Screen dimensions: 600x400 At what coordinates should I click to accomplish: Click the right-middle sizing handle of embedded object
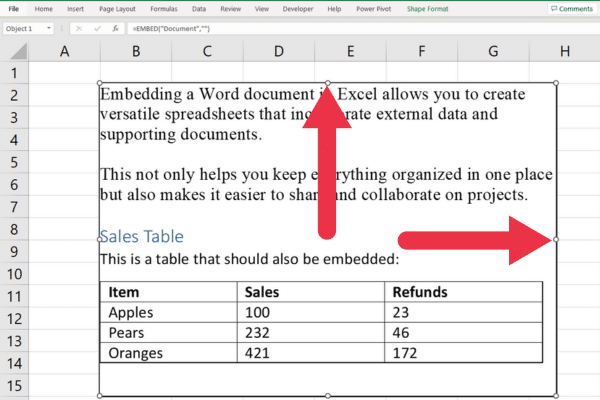click(x=556, y=239)
